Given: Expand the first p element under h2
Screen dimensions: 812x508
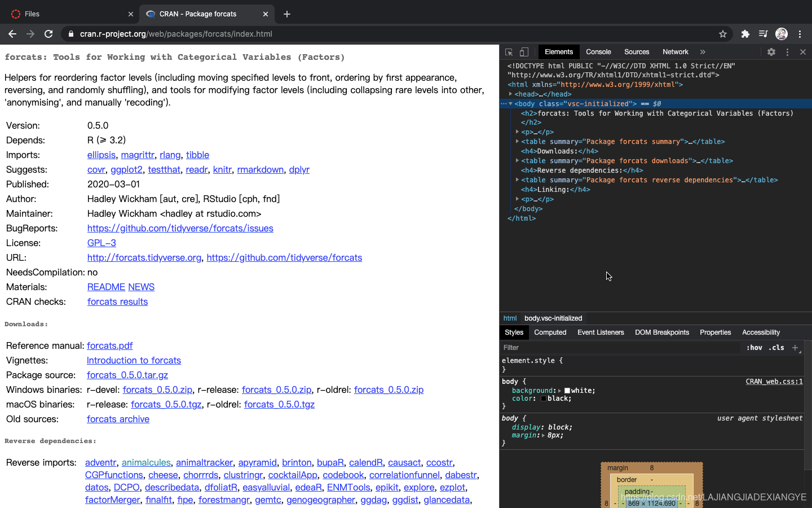Looking at the screenshot, I should [517, 132].
